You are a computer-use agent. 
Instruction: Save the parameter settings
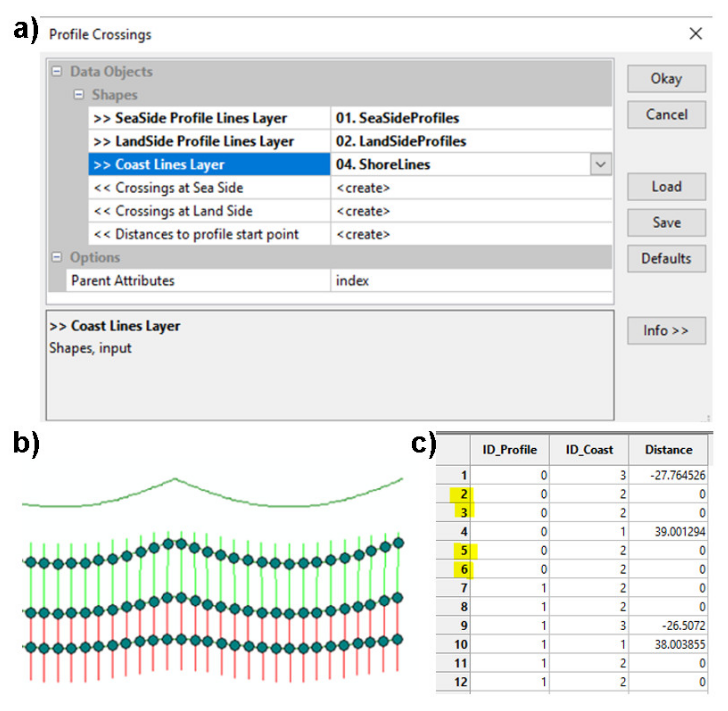click(x=666, y=223)
